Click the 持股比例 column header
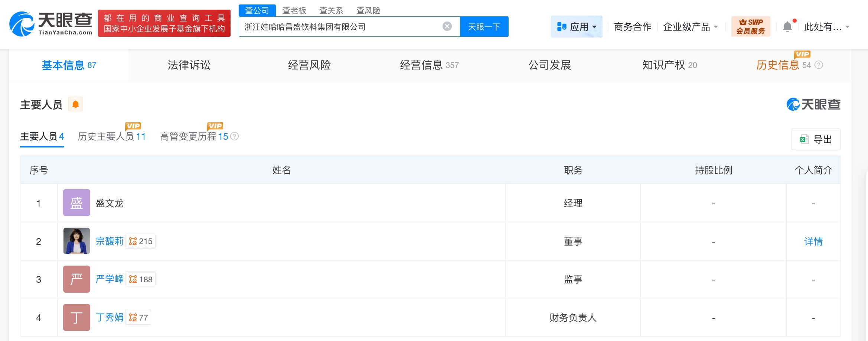The width and height of the screenshot is (868, 341). (714, 170)
